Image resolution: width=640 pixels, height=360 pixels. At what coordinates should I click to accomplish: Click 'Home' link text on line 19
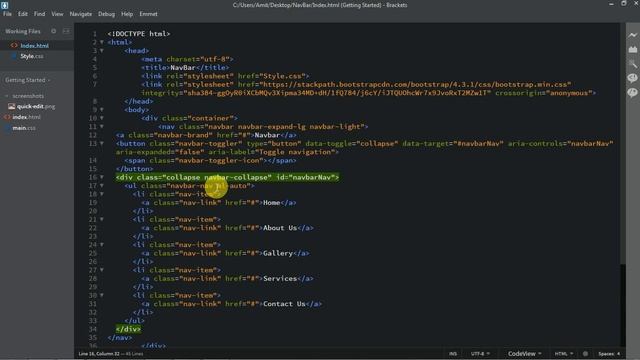(271, 203)
